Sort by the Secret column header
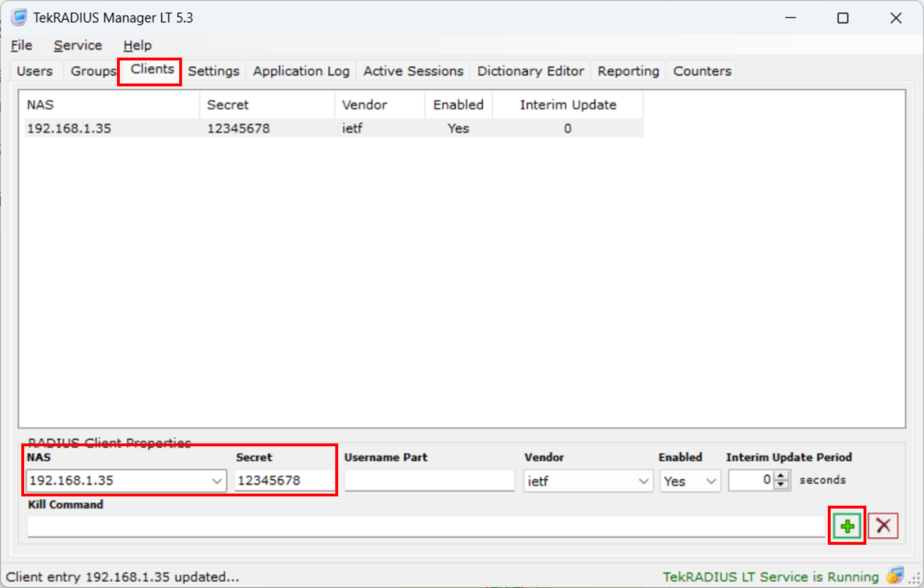Viewport: 924px width, 588px height. pyautogui.click(x=267, y=105)
